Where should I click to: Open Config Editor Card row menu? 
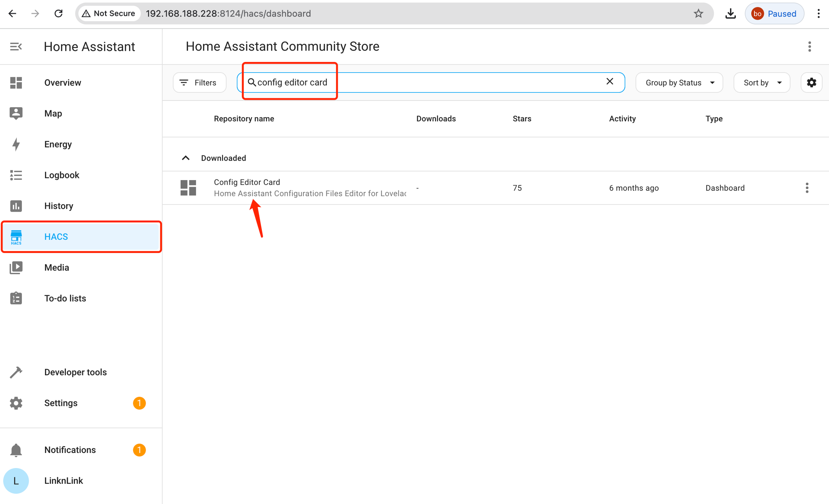[807, 188]
